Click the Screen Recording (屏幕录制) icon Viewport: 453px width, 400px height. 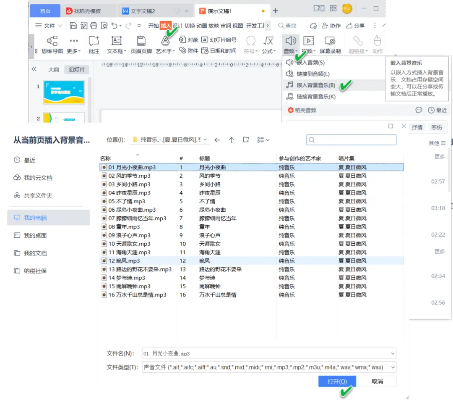tap(330, 41)
